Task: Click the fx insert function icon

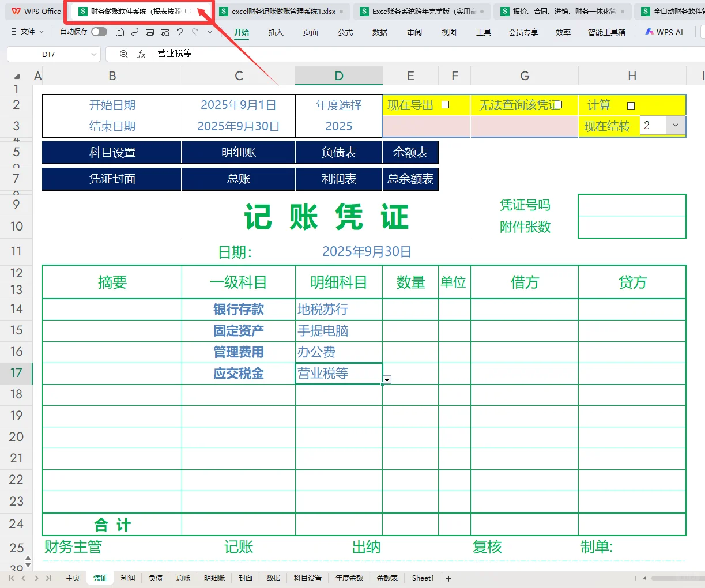Action: [142, 54]
